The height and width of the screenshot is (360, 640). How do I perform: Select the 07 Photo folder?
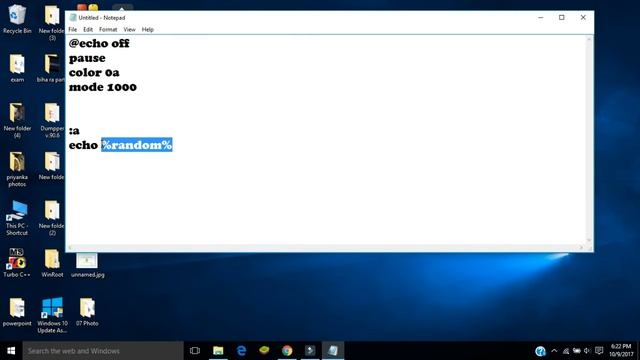click(x=87, y=312)
